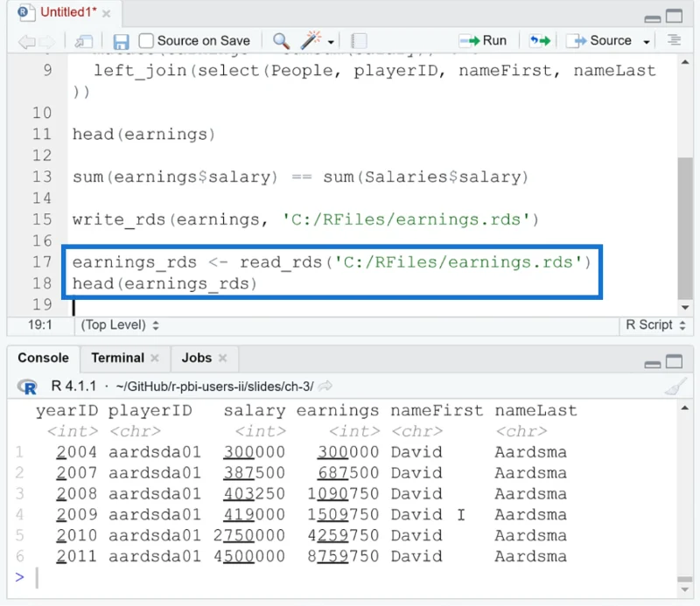Close the Untitled1 tab
The width and height of the screenshot is (700, 606).
click(x=106, y=14)
